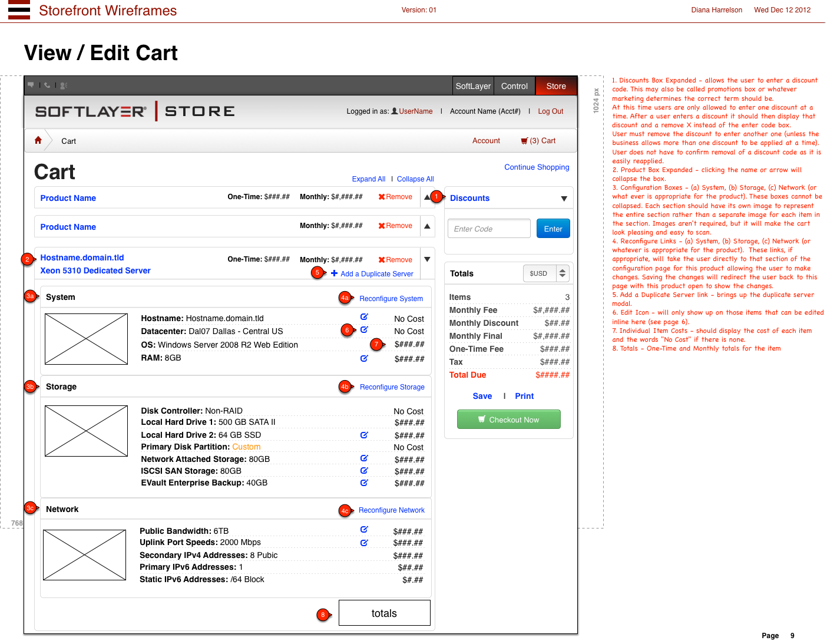Image resolution: width=827 pixels, height=644 pixels.
Task: Open the second Product Name link
Action: [x=68, y=227]
